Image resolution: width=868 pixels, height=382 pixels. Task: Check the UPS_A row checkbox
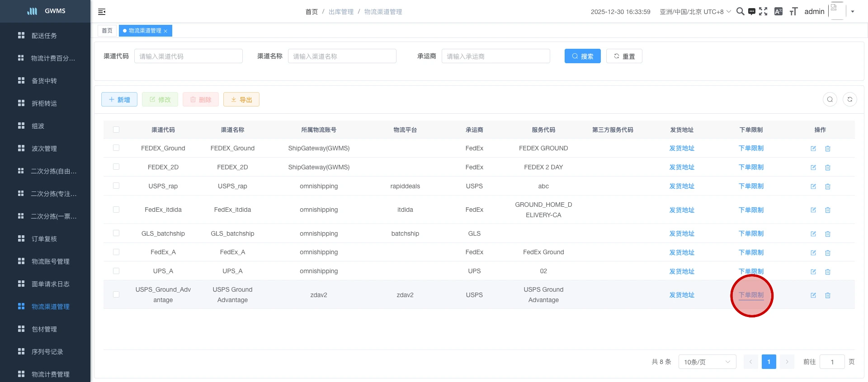(x=116, y=271)
